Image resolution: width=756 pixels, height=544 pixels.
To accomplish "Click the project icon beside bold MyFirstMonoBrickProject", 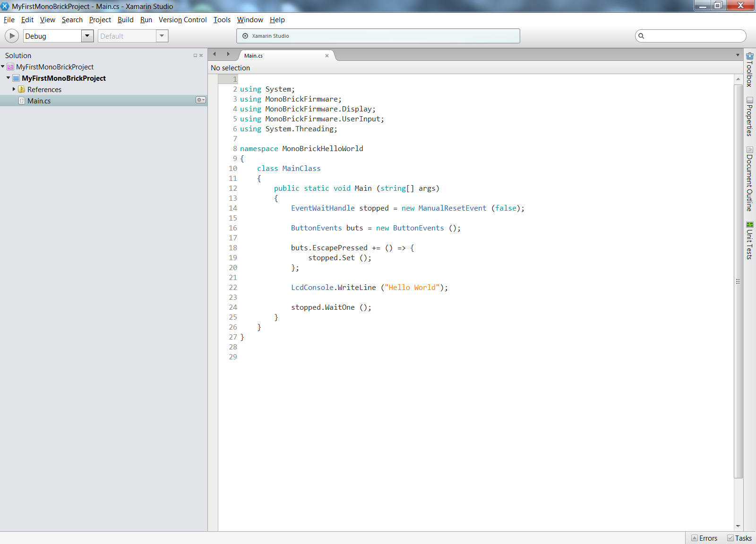I will pos(16,78).
